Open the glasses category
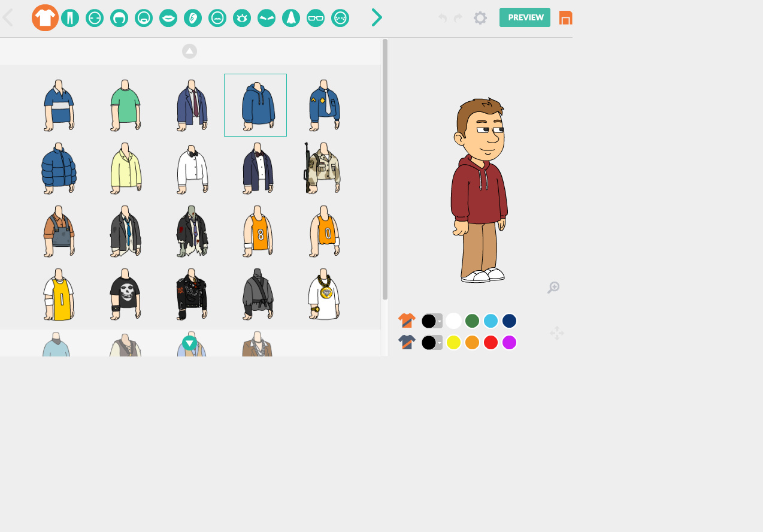This screenshot has height=532, width=763. [x=315, y=17]
